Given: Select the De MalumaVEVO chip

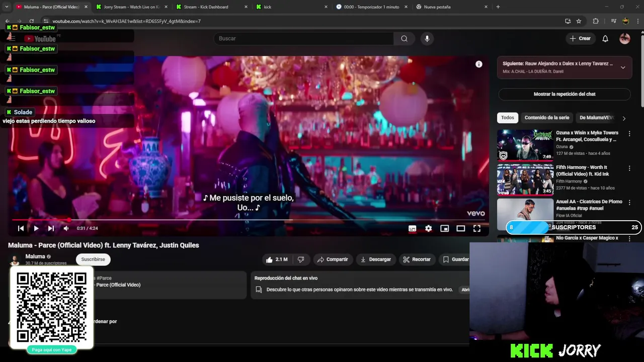Looking at the screenshot, I should (x=597, y=118).
